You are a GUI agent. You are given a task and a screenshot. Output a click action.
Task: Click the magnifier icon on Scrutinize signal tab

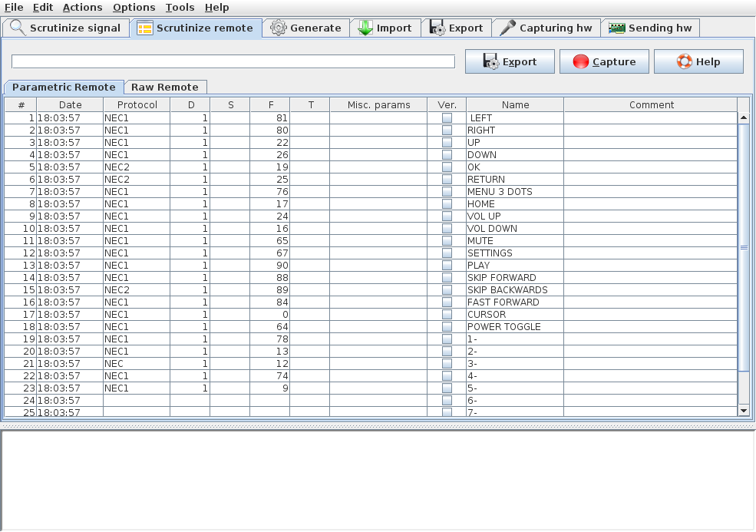tap(17, 28)
